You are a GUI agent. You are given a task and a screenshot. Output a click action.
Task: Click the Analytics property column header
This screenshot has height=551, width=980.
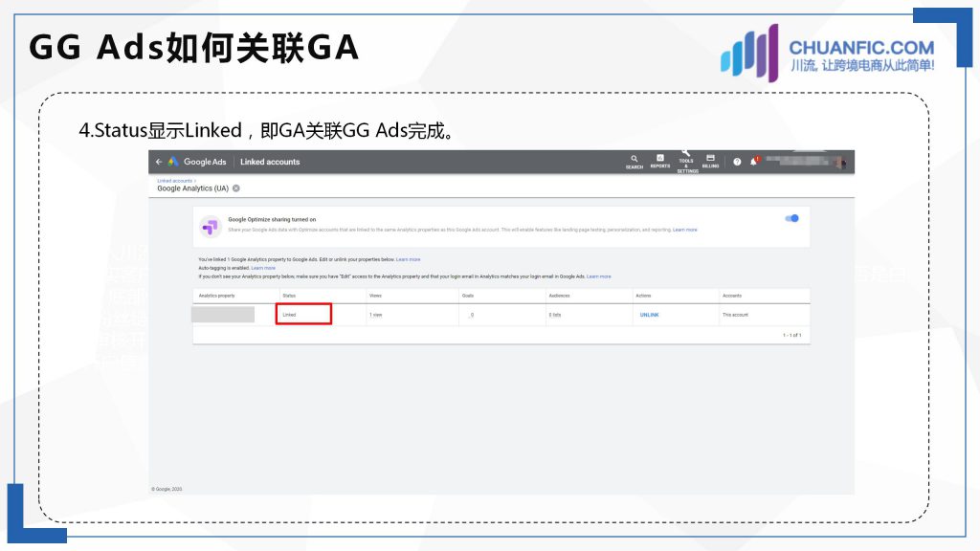click(217, 296)
